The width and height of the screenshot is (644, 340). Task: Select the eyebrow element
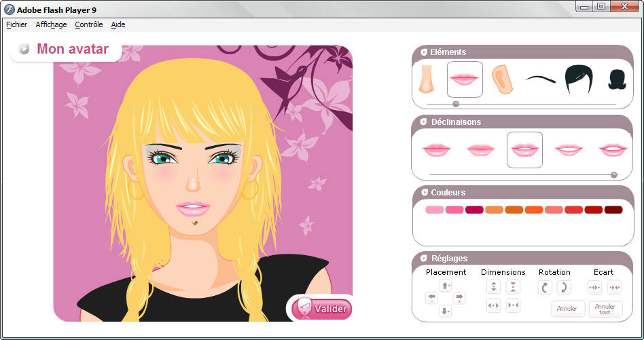coord(541,79)
